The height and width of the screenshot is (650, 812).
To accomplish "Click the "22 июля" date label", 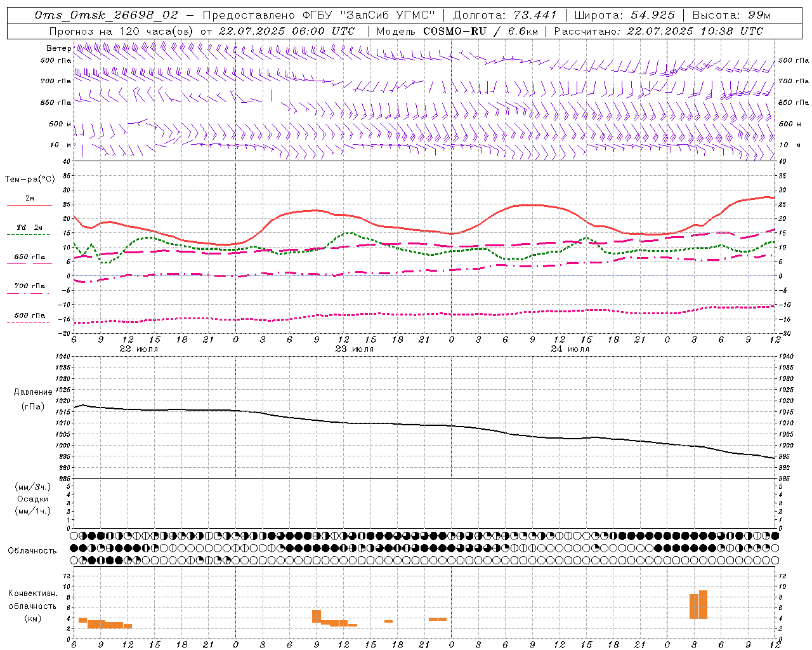I will pos(139,349).
